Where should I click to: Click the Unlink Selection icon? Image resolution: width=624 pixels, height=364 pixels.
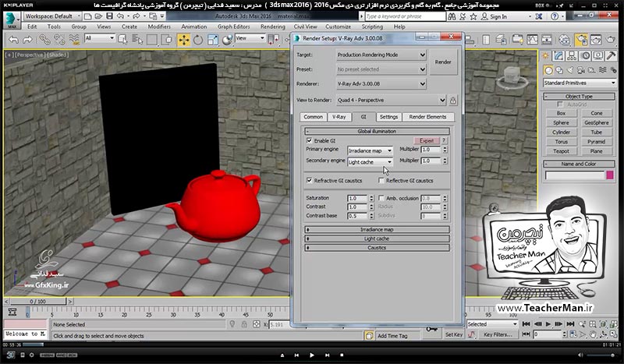tap(59, 40)
